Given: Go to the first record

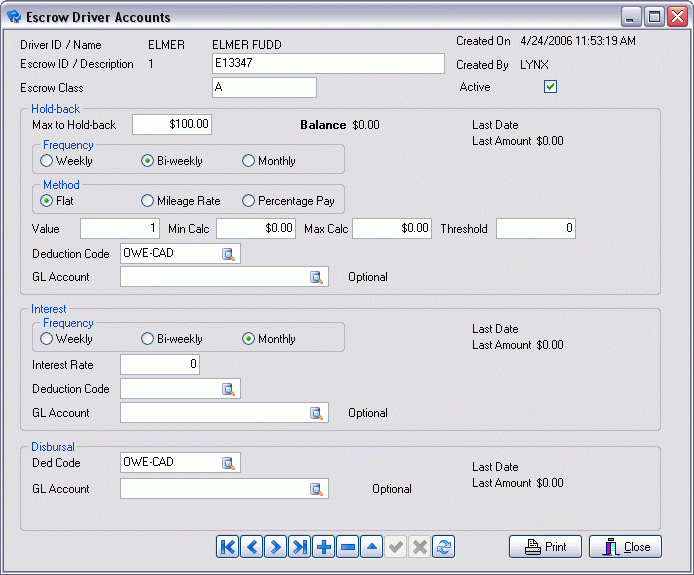Looking at the screenshot, I should point(227,547).
